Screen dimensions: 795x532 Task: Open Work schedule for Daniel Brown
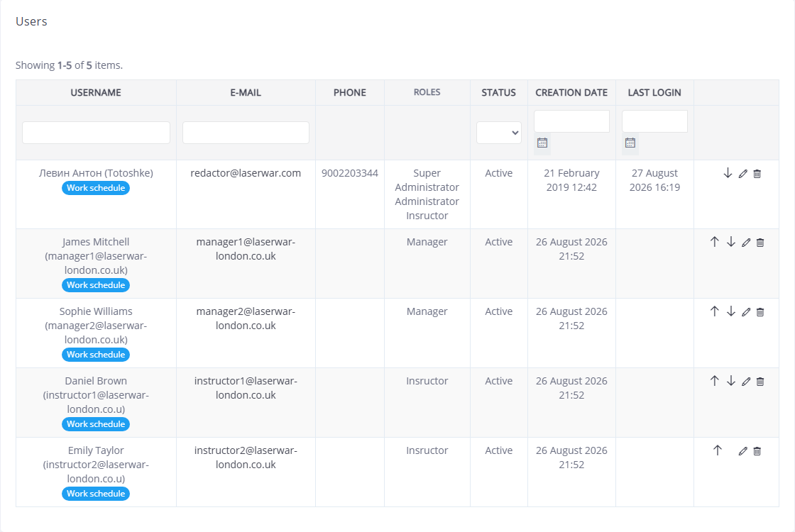click(96, 424)
